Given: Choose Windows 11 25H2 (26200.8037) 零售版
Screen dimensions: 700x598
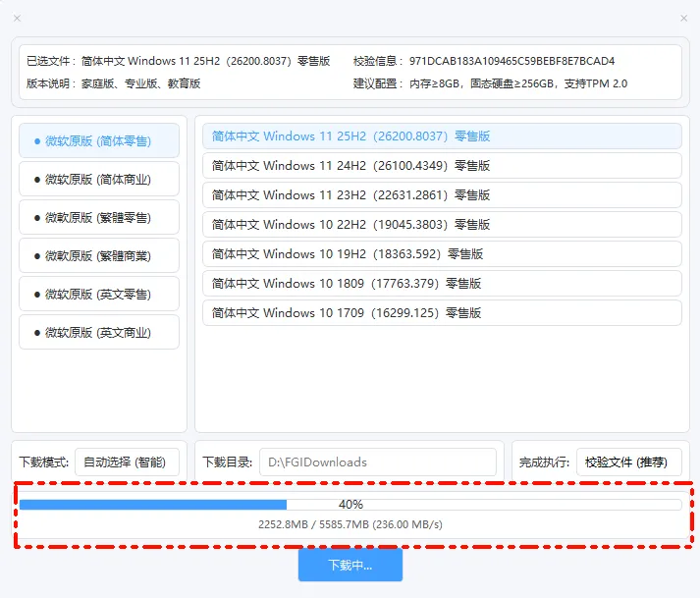Looking at the screenshot, I should click(442, 136).
